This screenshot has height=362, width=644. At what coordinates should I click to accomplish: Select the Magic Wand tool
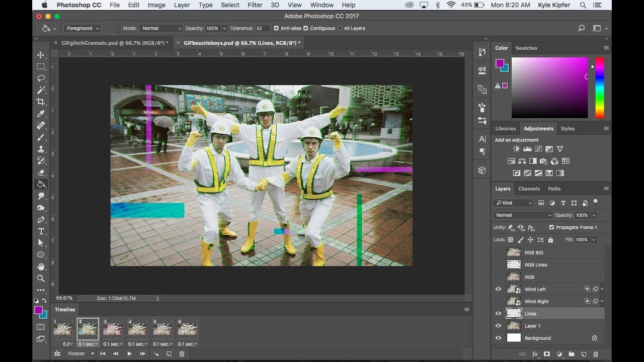41,90
